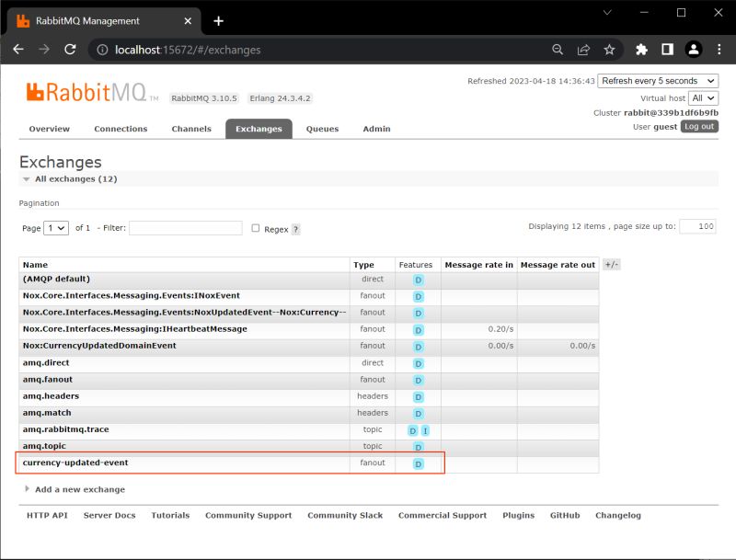Expand Add a new exchange
Viewport: 736px width, 560px height.
point(80,489)
